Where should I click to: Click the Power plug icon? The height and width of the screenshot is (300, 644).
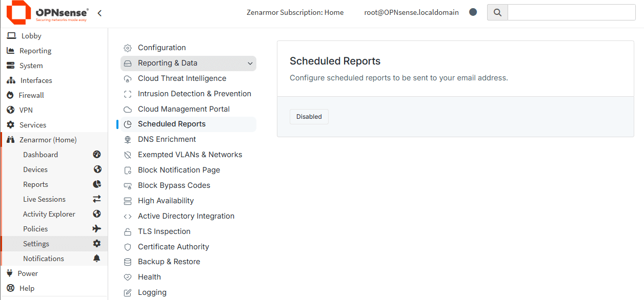[x=9, y=273]
